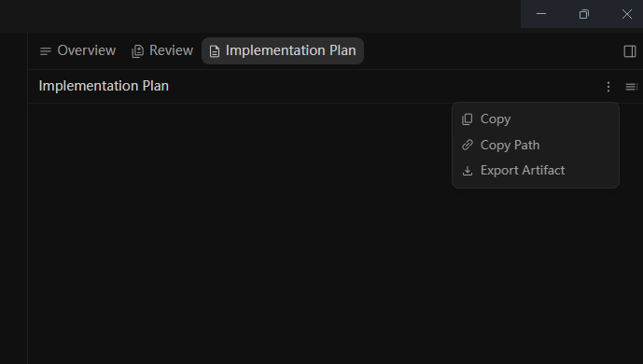Select Export Artifact in the menu
This screenshot has height=364, width=643.
point(535,171)
